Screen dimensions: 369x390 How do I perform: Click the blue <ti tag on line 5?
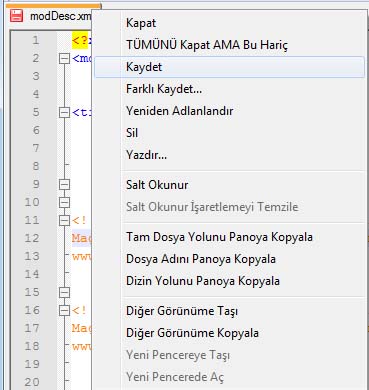point(81,112)
